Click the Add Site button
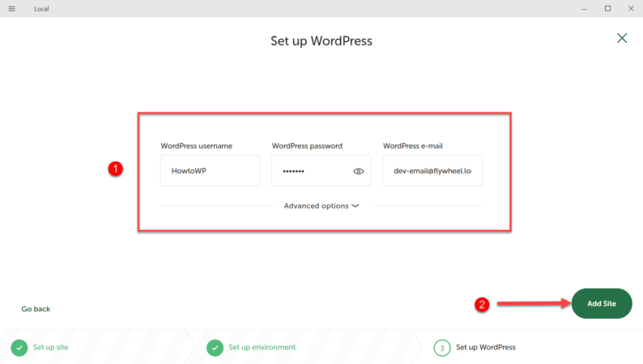643x364 pixels. pos(602,303)
